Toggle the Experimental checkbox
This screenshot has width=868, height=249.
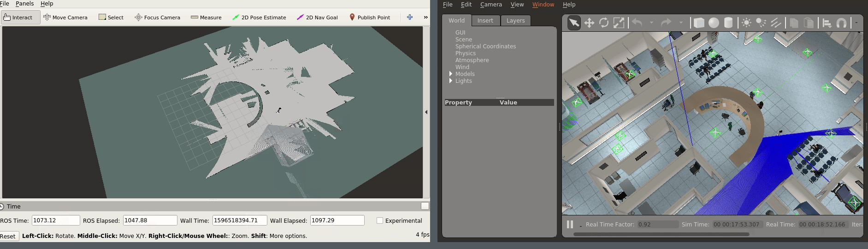tap(380, 221)
